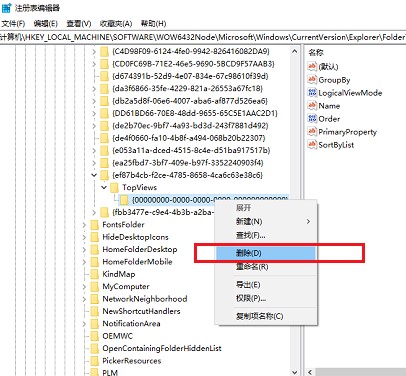Choose 查找(F)... in the context menu

point(266,235)
